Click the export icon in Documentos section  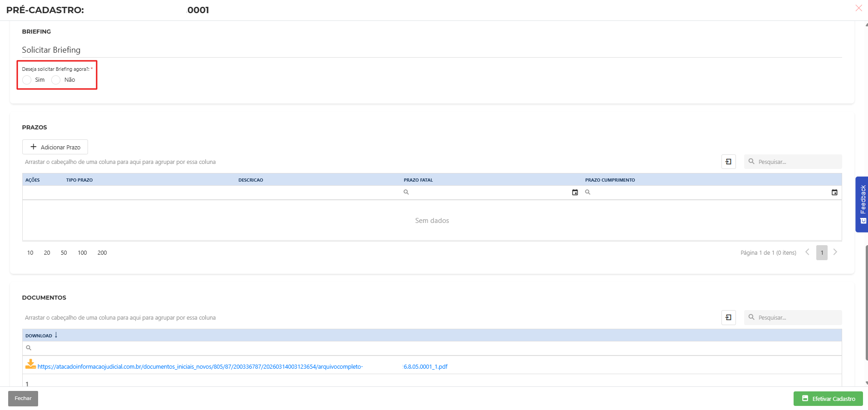728,317
